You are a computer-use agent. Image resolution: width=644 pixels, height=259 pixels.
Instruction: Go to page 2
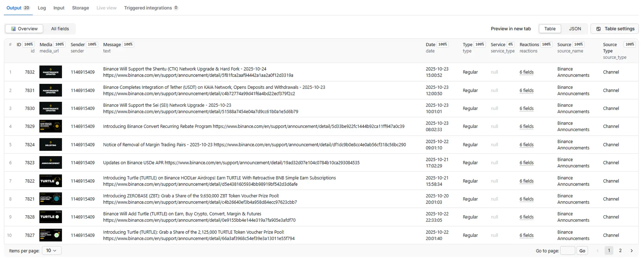(620, 250)
